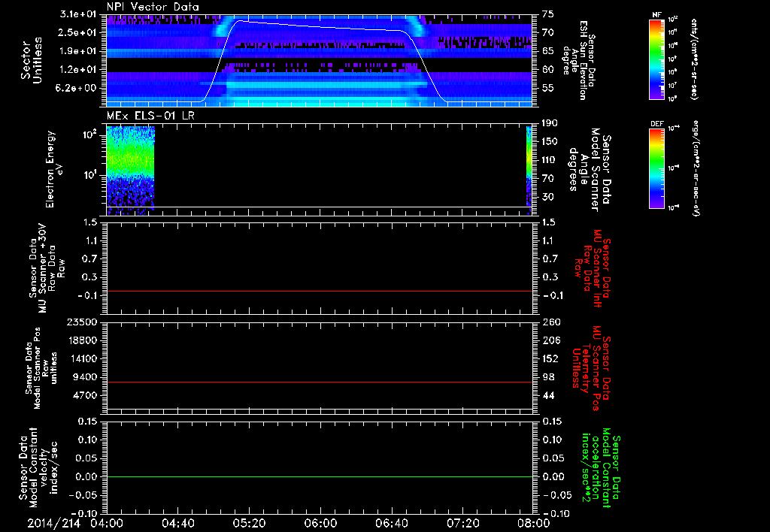Click the 3.1e+01 sector tick value
Image resolution: width=770 pixels, height=532 pixels.
point(79,14)
